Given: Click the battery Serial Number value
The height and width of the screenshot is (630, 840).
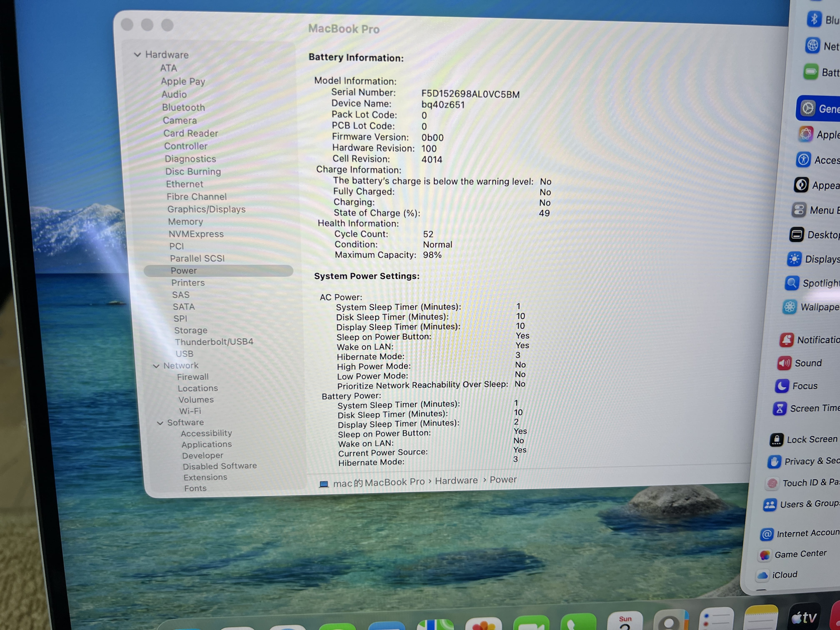Looking at the screenshot, I should [x=470, y=94].
